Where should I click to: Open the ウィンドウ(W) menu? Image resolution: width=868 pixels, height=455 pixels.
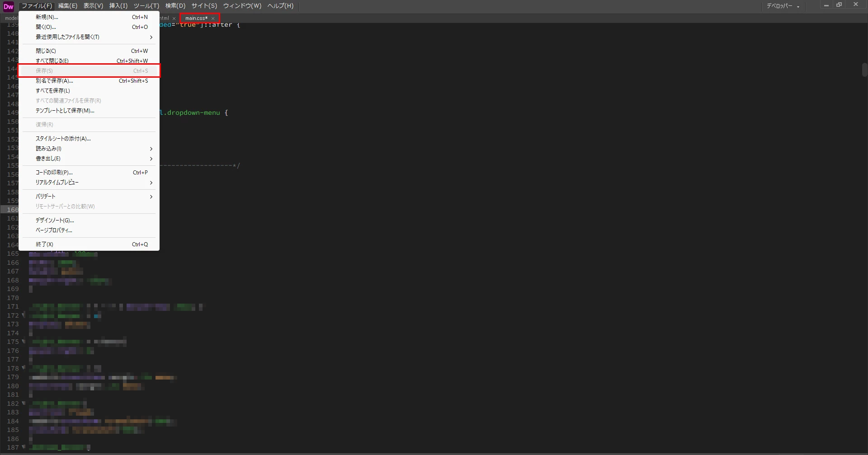pyautogui.click(x=242, y=6)
